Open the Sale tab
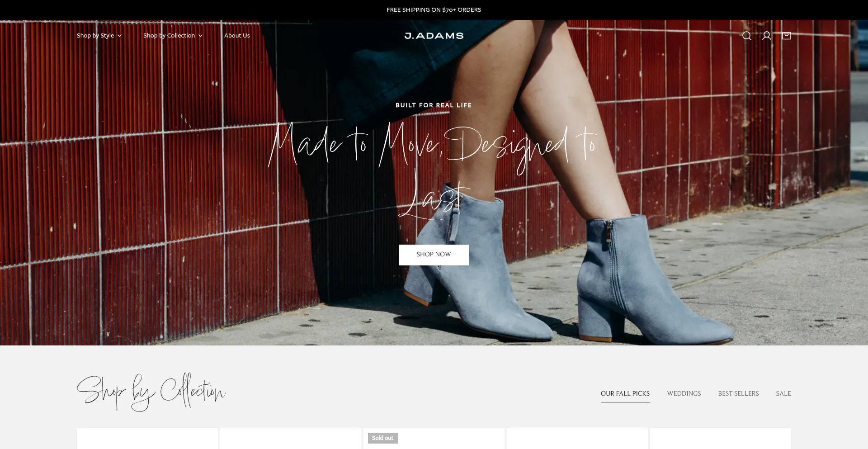868x449 pixels. (783, 393)
